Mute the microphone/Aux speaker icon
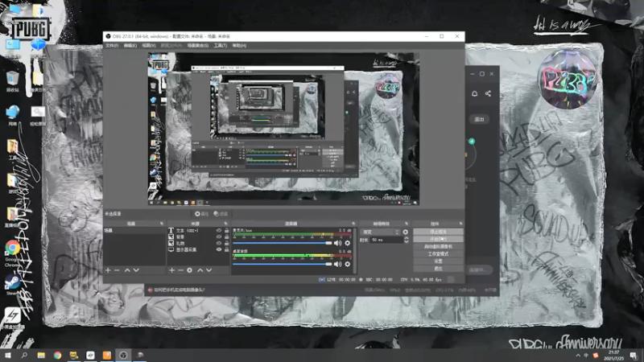 point(337,243)
